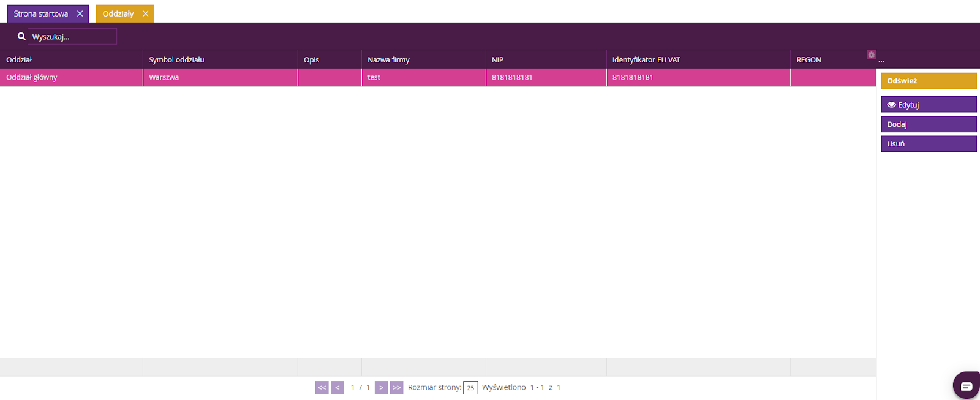Sort by the Nazwa firmy column header
The height and width of the screenshot is (400, 980).
pos(424,59)
